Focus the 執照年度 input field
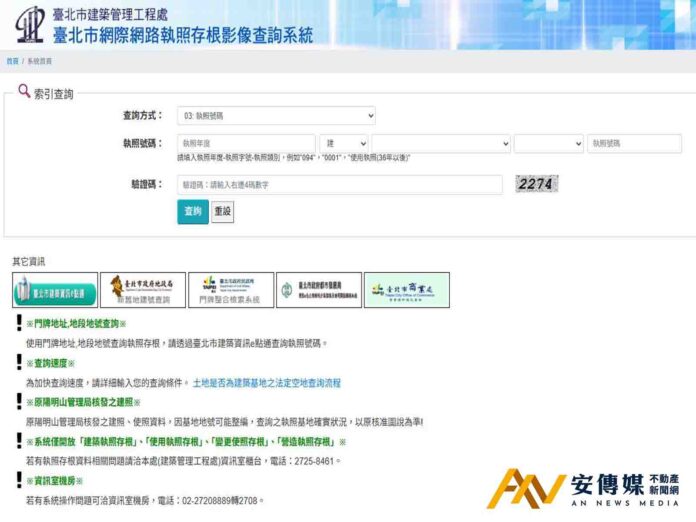The height and width of the screenshot is (522, 696). (246, 143)
